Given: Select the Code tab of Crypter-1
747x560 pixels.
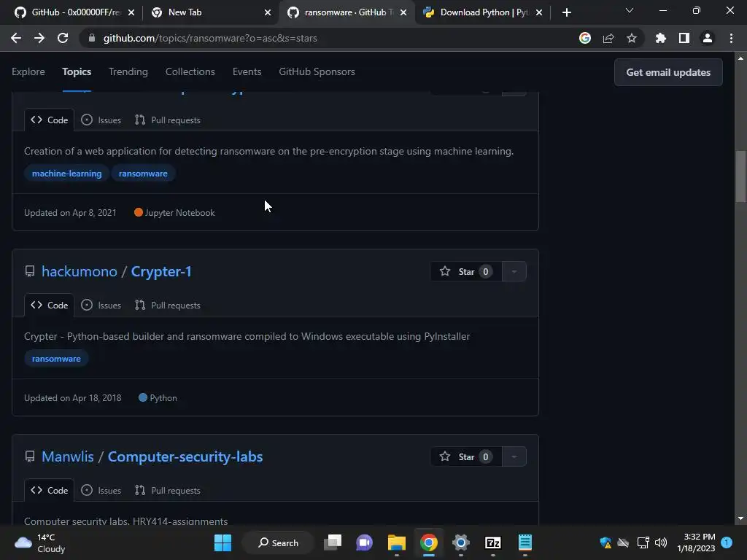Looking at the screenshot, I should click(x=49, y=306).
